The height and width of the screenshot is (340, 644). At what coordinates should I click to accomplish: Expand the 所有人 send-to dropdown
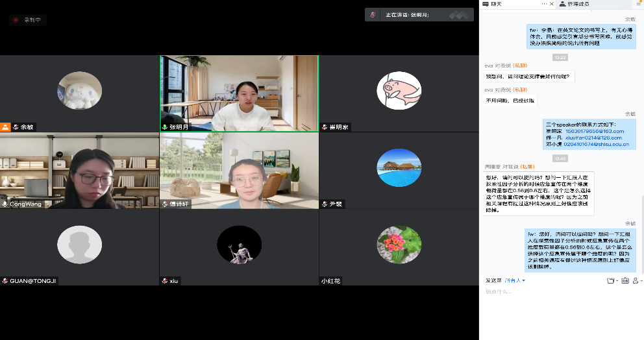pos(515,280)
